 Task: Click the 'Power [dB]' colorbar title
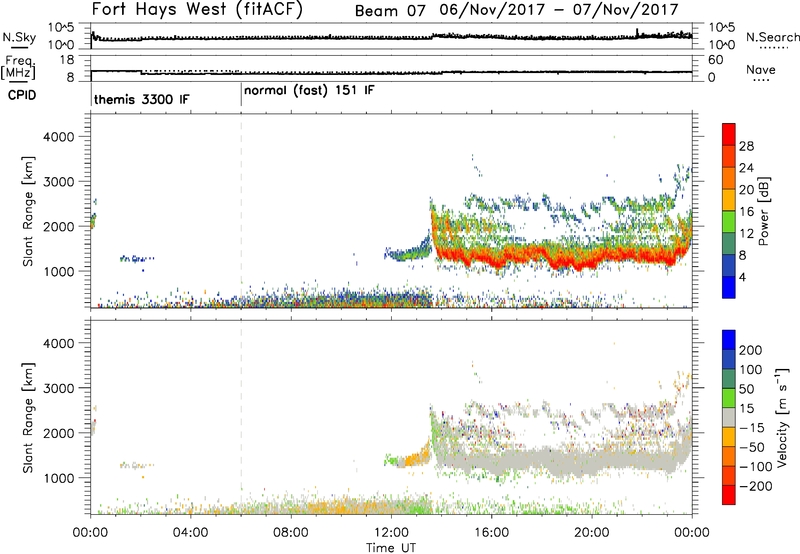[x=763, y=211]
